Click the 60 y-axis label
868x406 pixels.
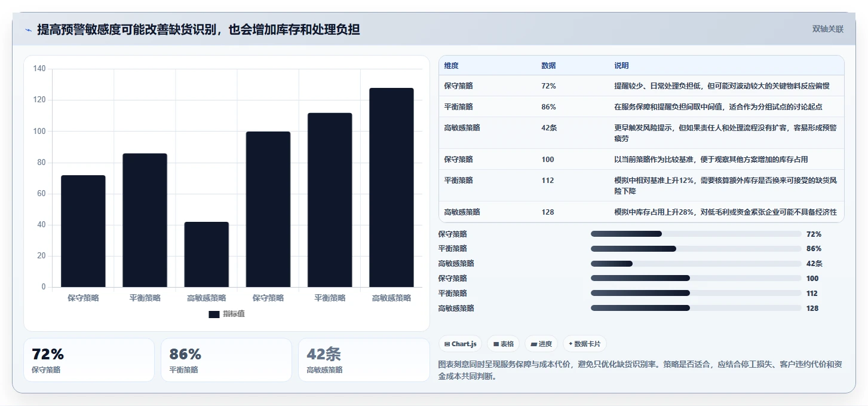pos(41,194)
